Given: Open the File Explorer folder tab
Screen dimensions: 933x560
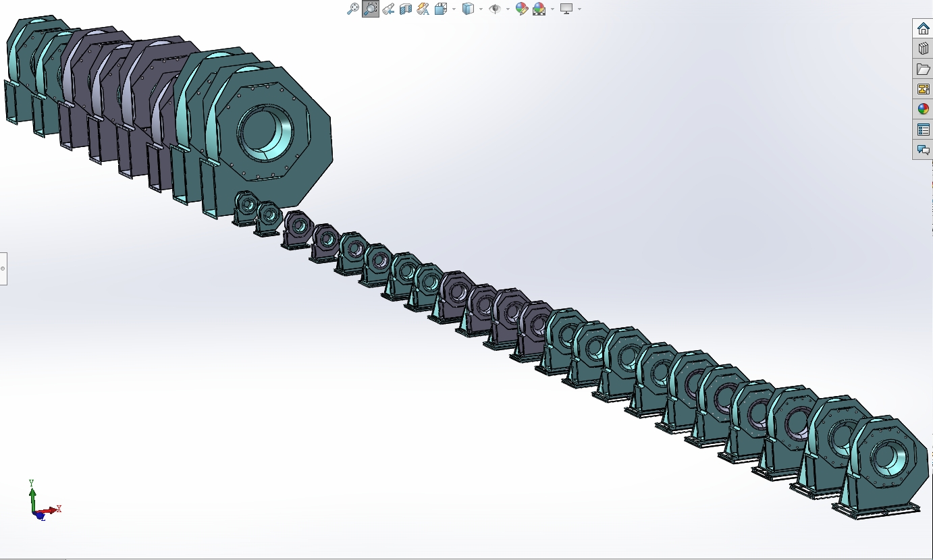Looking at the screenshot, I should tap(923, 69).
